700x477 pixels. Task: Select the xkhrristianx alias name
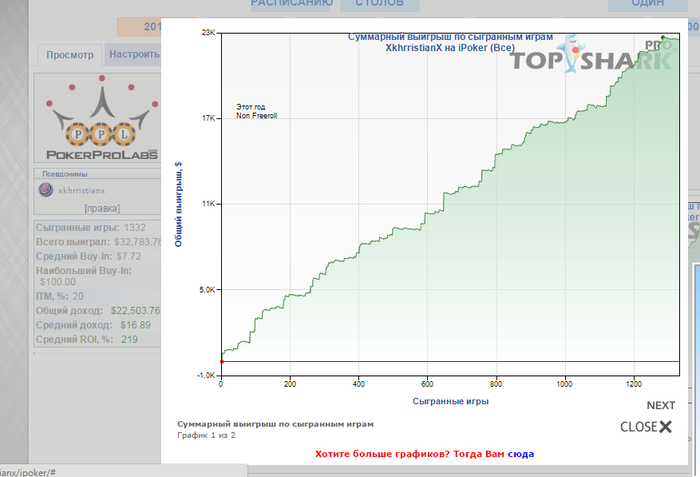pyautogui.click(x=81, y=191)
